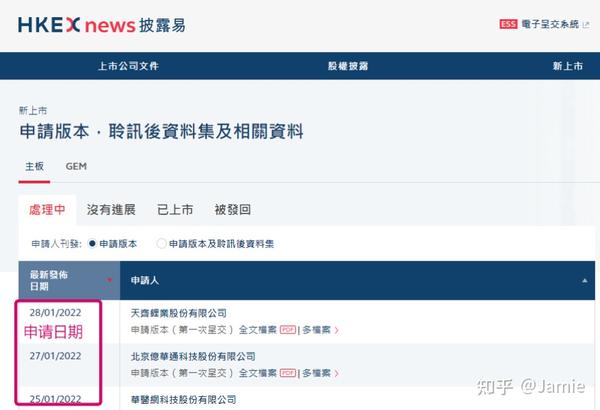Select the 被發回 status tab
600x410 pixels.
pyautogui.click(x=233, y=209)
